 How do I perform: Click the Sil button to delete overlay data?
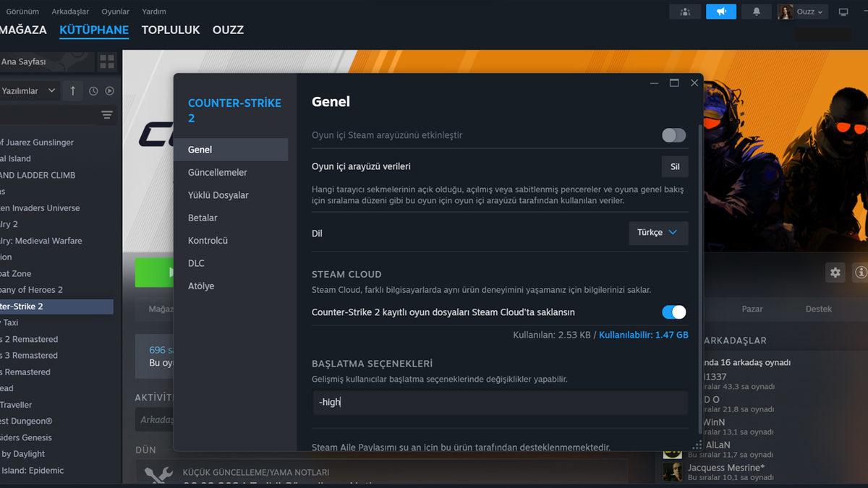click(675, 166)
